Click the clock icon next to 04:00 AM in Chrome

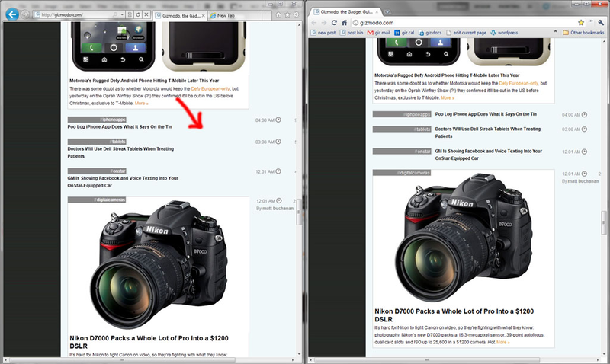[x=584, y=114]
